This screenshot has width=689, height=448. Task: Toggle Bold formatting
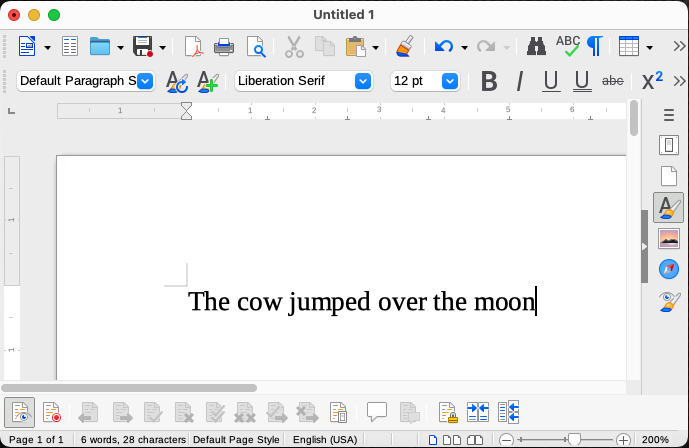pos(489,81)
